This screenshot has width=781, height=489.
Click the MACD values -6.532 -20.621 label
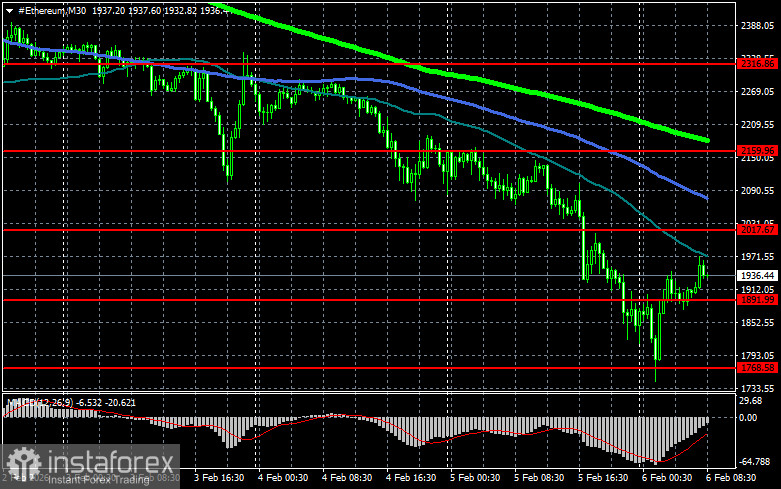(x=106, y=402)
